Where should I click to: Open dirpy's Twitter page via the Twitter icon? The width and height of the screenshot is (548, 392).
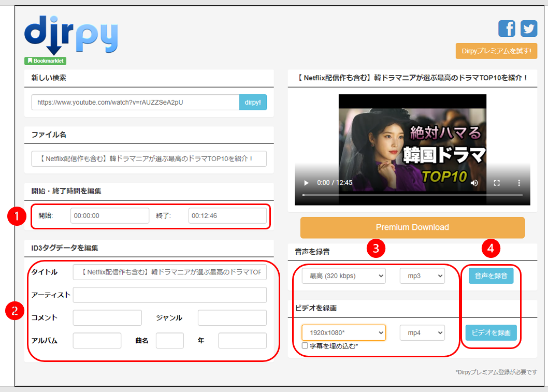coord(529,28)
